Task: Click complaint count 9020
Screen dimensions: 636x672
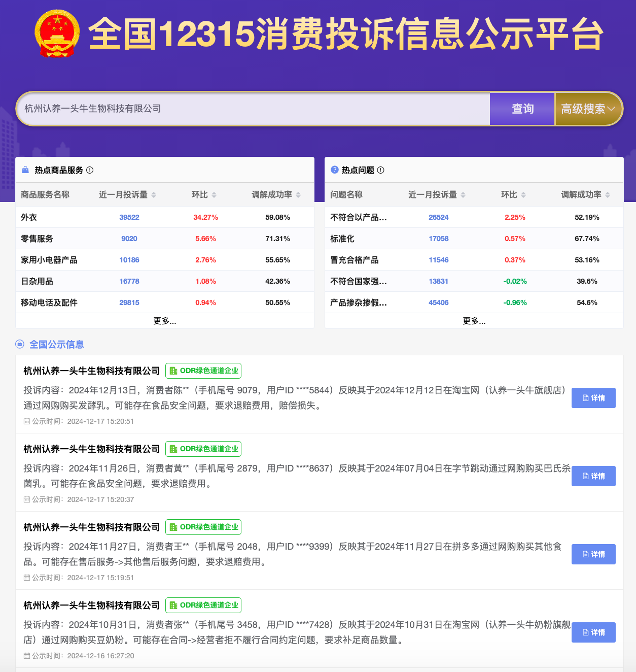Action: pyautogui.click(x=129, y=239)
